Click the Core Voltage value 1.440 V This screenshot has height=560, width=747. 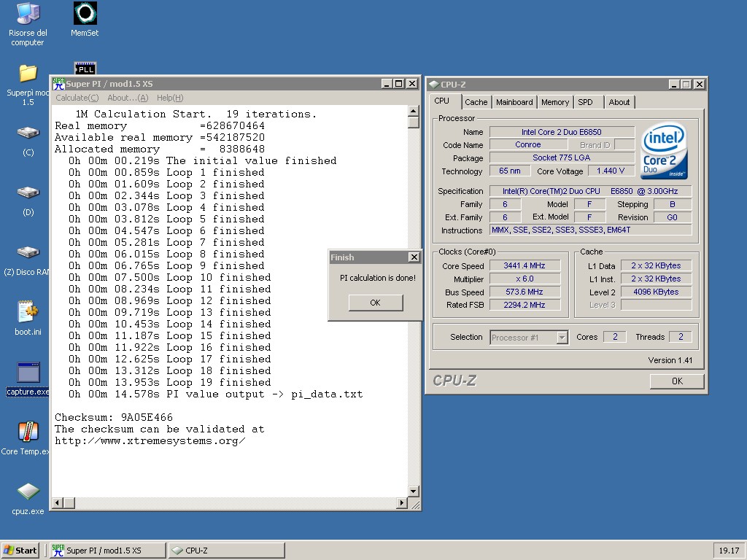click(x=611, y=171)
